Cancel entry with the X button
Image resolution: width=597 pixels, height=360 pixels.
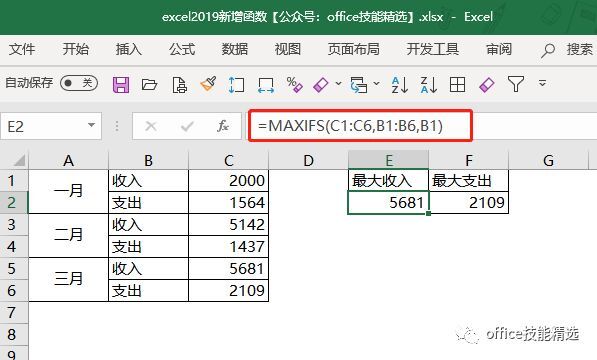pos(151,126)
